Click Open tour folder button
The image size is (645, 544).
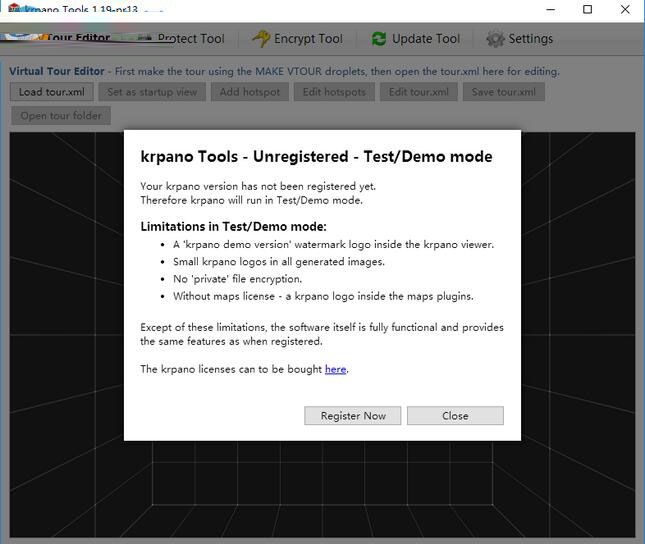61,116
